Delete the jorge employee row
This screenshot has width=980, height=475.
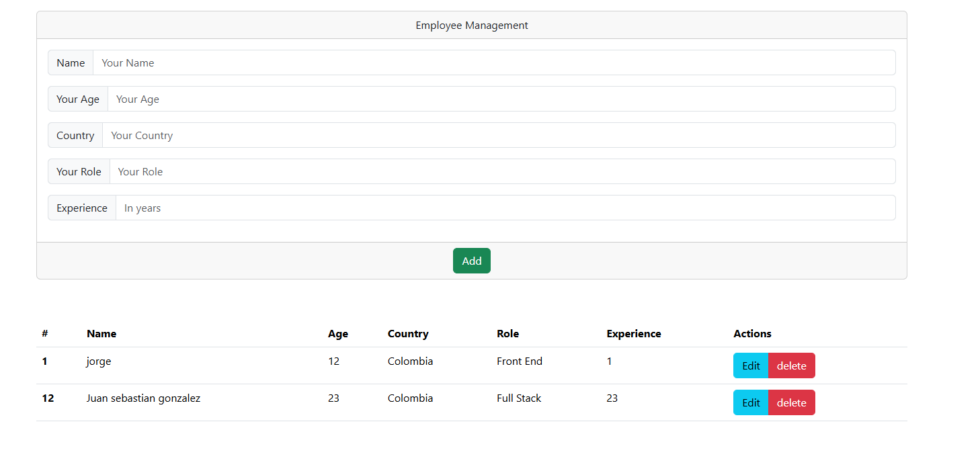[x=792, y=365]
